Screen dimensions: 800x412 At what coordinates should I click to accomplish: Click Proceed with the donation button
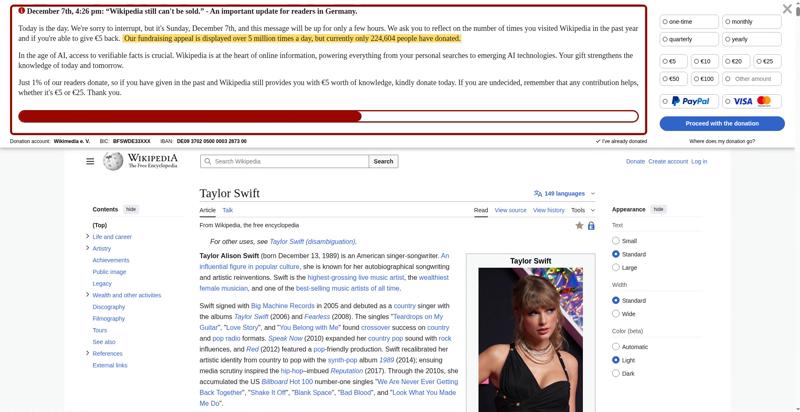[x=721, y=123]
